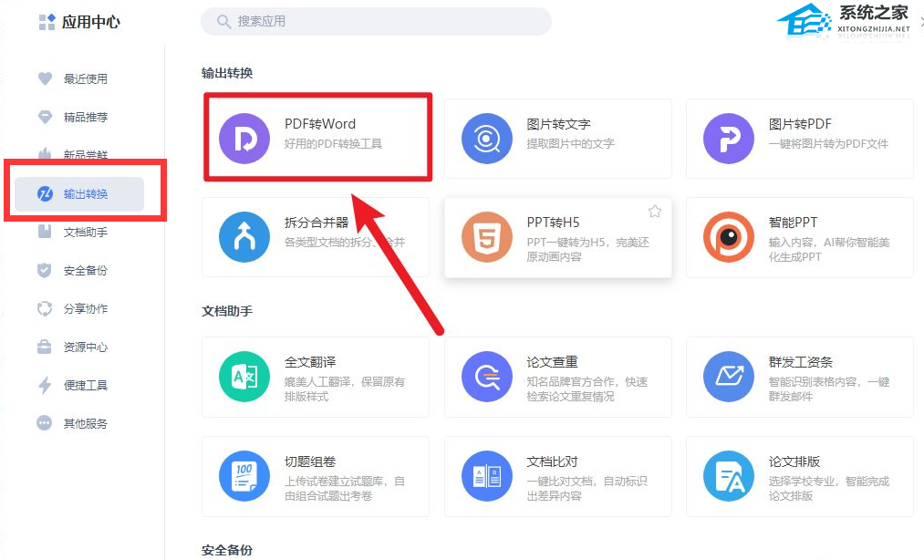Click description 提取图片中的文字
The height and width of the screenshot is (560, 924).
coord(570,144)
